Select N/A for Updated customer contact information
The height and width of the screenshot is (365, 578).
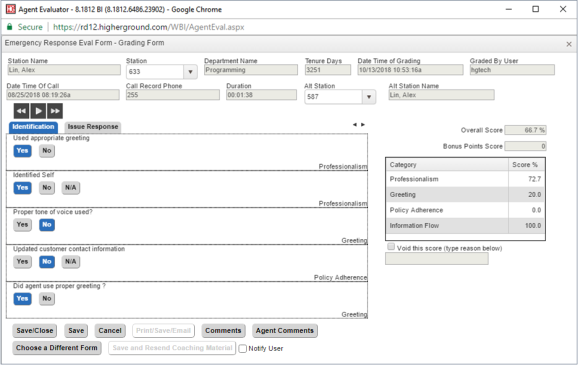click(x=71, y=261)
